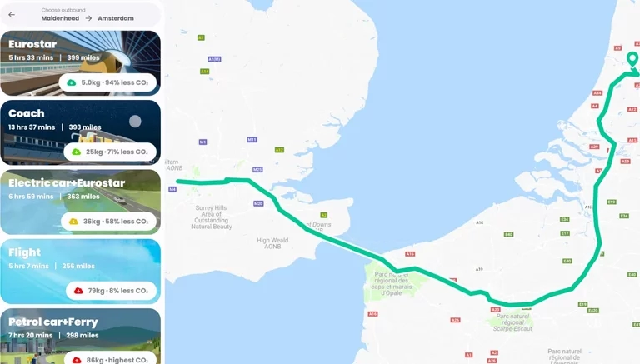The width and height of the screenshot is (640, 364).
Task: Select the Eurostar travel option card
Action: pos(80,63)
